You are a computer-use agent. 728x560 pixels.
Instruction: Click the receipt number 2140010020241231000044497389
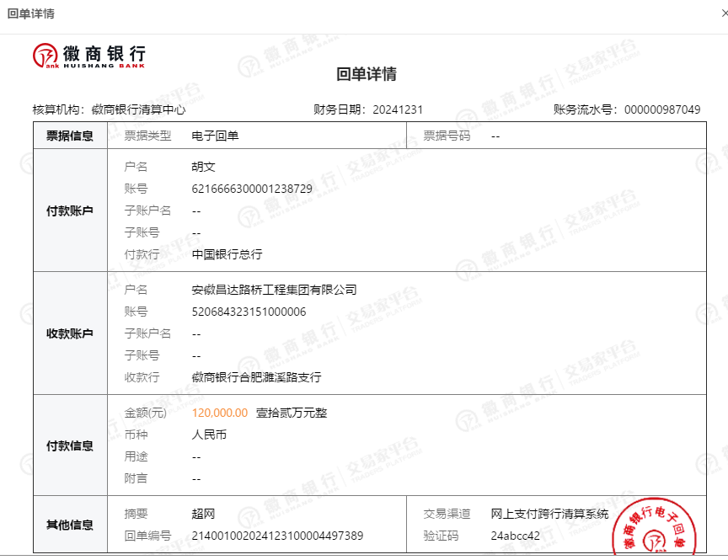(277, 536)
